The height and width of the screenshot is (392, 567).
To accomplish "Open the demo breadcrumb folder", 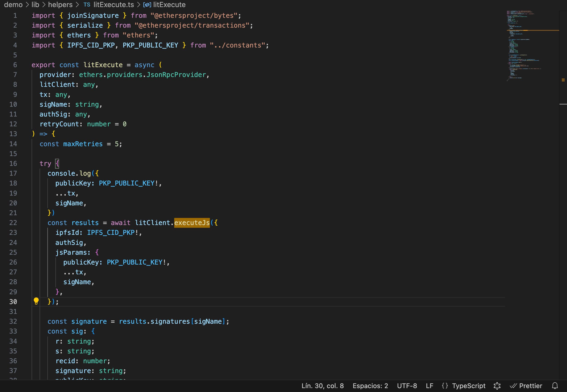I will click(x=13, y=5).
